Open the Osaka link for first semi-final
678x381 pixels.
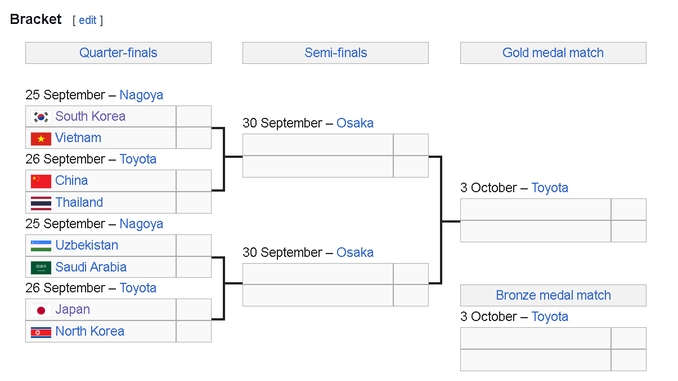click(x=355, y=123)
